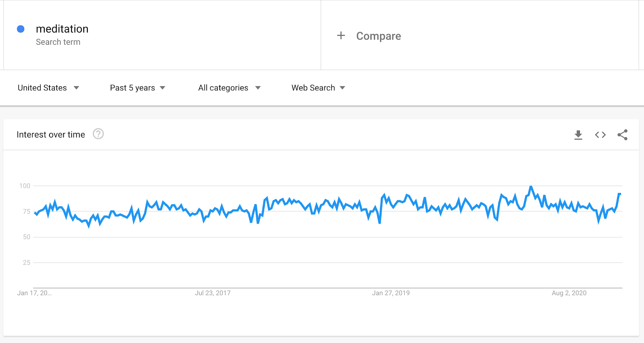Click the 100 mark on the vertical axis
Screen dimensions: 644x343
click(x=25, y=186)
